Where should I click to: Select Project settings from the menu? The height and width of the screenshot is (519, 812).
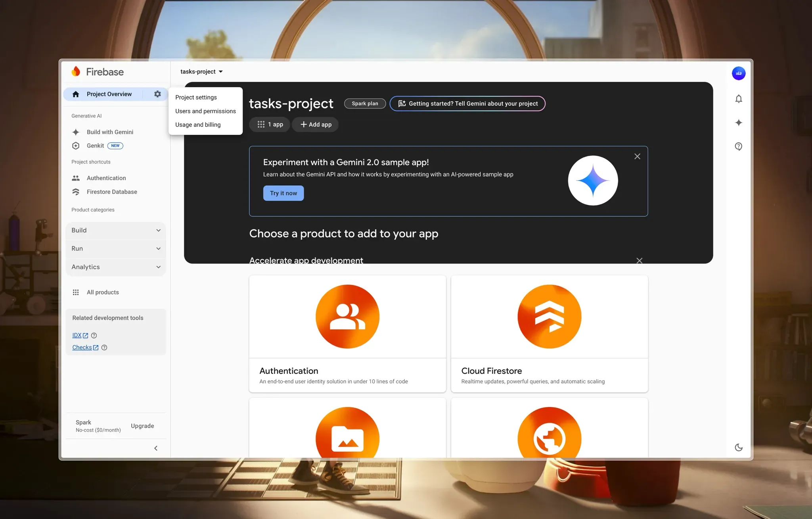pos(196,97)
